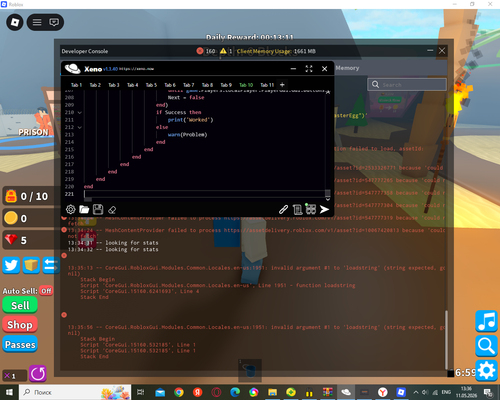Click the Developer Console search field
The image size is (500, 400).
(407, 85)
